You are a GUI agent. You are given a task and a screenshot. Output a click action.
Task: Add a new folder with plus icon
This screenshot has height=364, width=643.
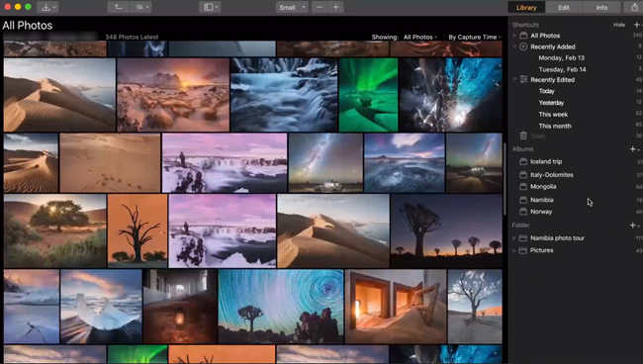point(633,226)
